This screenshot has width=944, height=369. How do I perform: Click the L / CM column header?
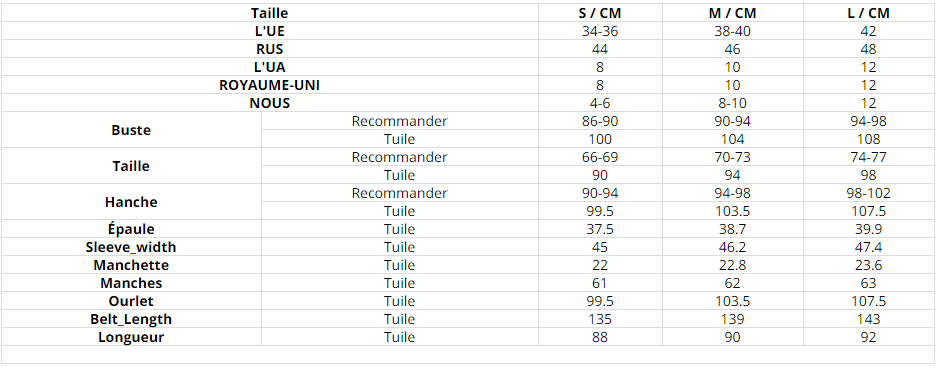(x=868, y=13)
